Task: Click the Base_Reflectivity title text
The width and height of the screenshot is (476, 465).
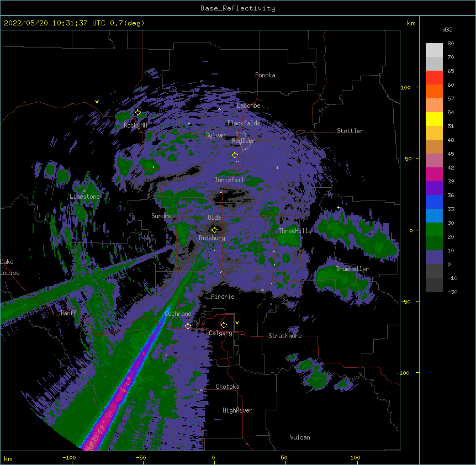Action: (x=238, y=8)
